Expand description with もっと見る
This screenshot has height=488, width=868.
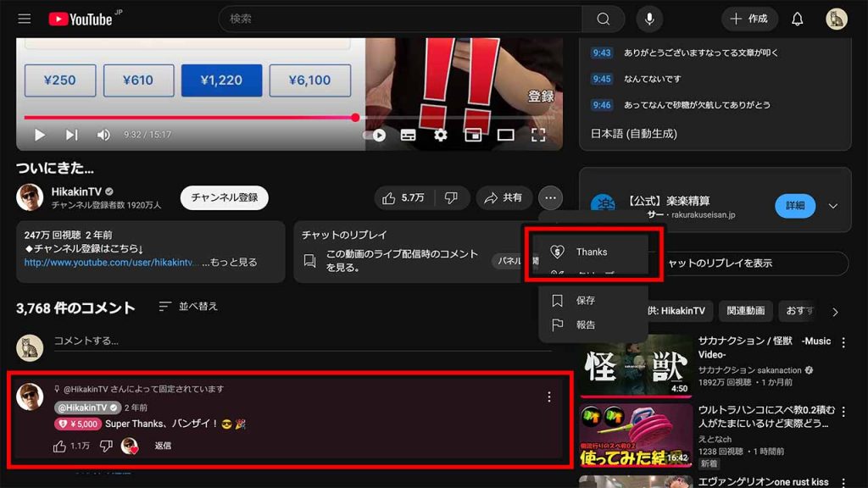click(234, 263)
